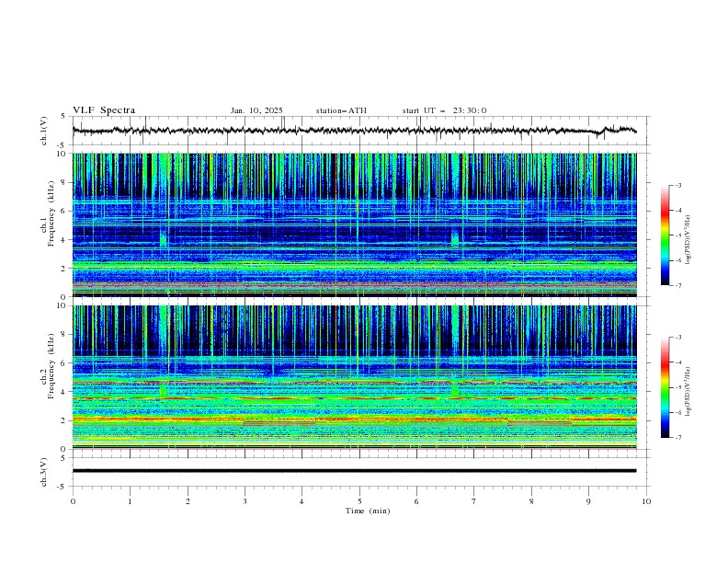Click the lower color scale bar for ch.2
The width and height of the screenshot is (728, 563).
click(665, 387)
